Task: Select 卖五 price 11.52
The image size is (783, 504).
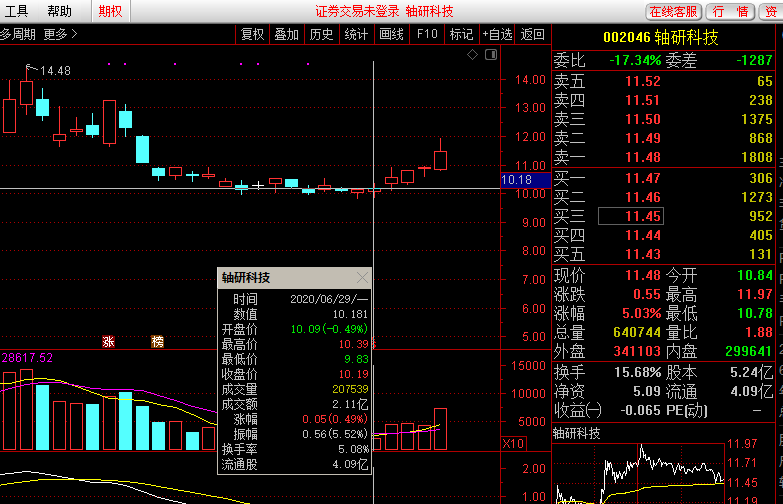Action: pos(643,81)
